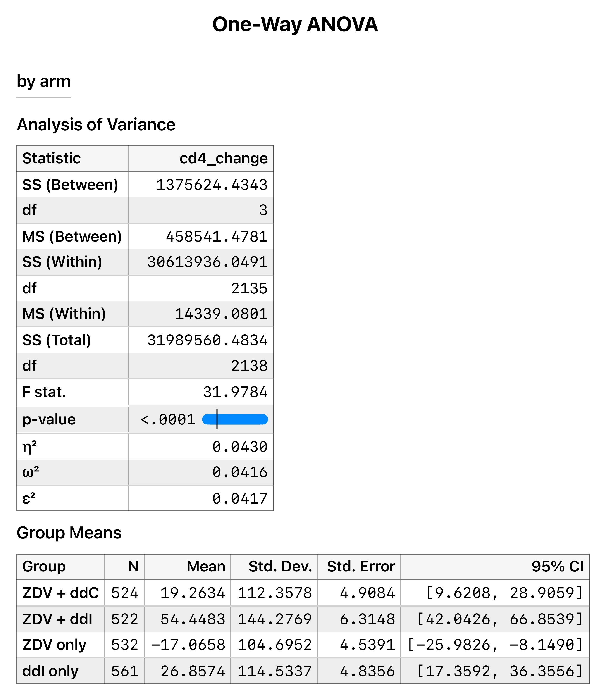Click the std. dev. value 144.2769

[x=275, y=619]
